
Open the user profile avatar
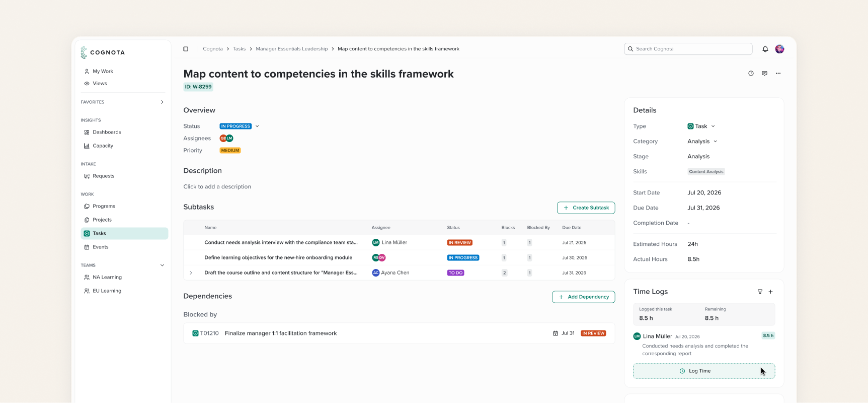780,49
